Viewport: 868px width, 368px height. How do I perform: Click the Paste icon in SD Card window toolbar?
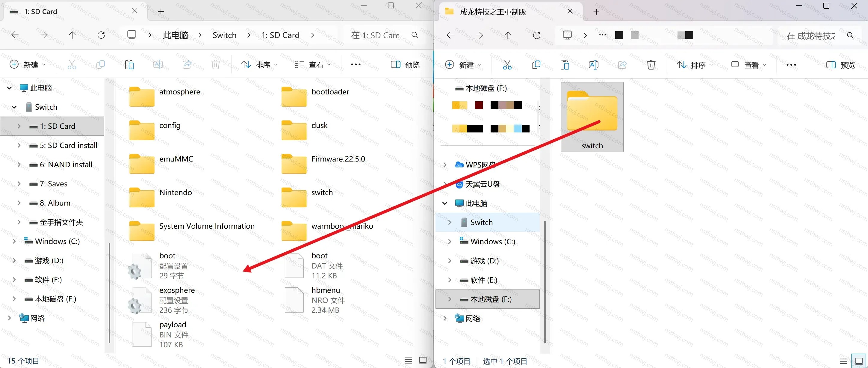click(129, 64)
